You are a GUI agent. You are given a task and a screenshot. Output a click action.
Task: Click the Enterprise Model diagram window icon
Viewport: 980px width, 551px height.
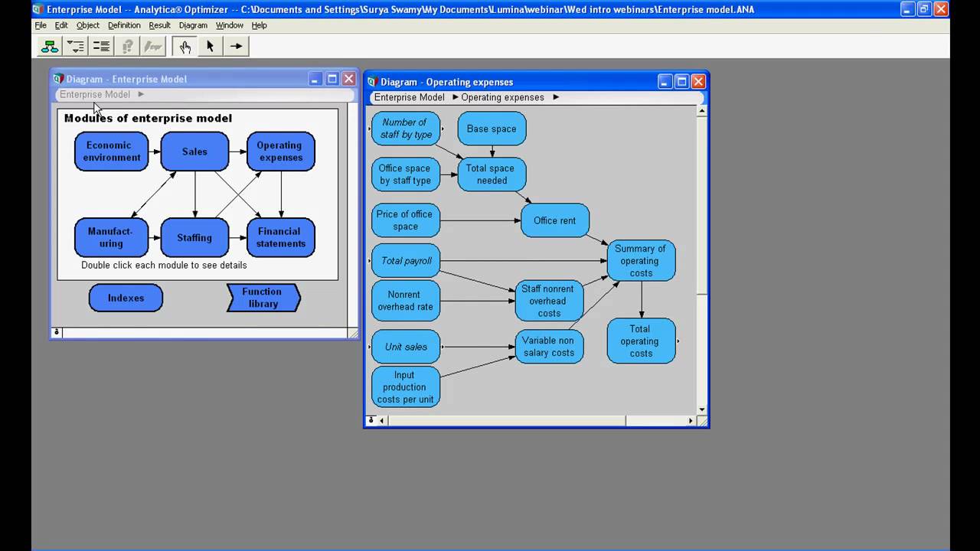pyautogui.click(x=58, y=79)
